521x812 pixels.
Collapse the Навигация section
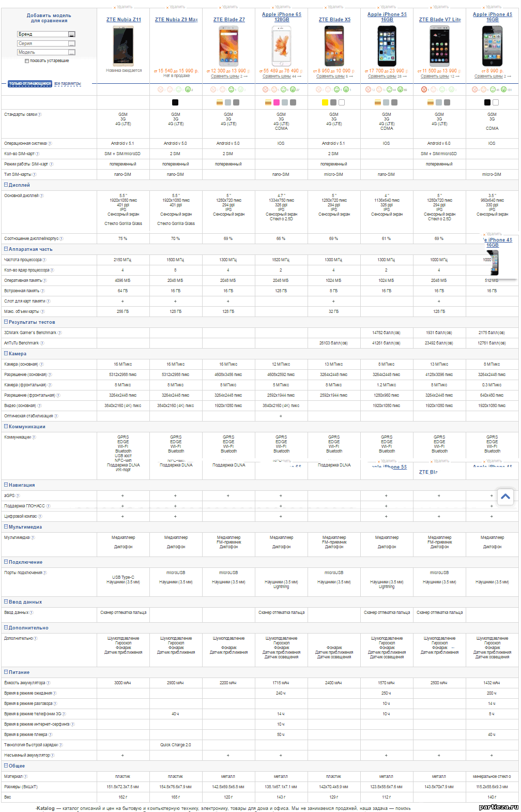point(6,485)
